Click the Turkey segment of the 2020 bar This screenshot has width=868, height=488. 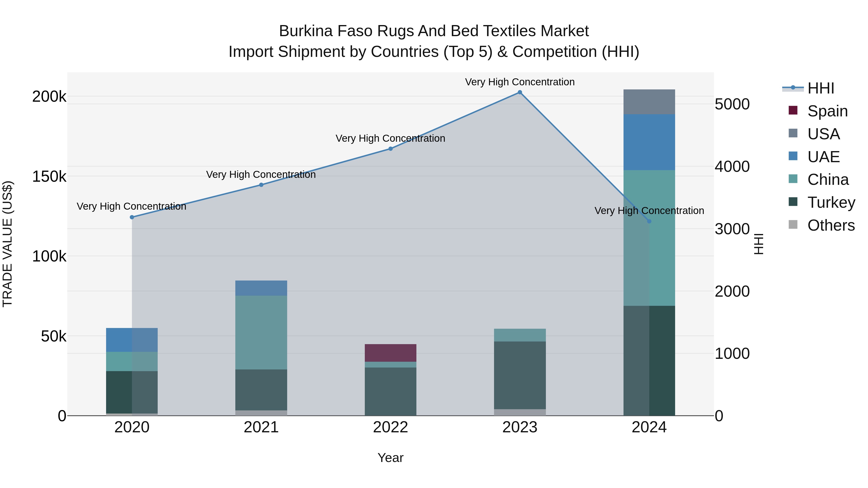[132, 392]
